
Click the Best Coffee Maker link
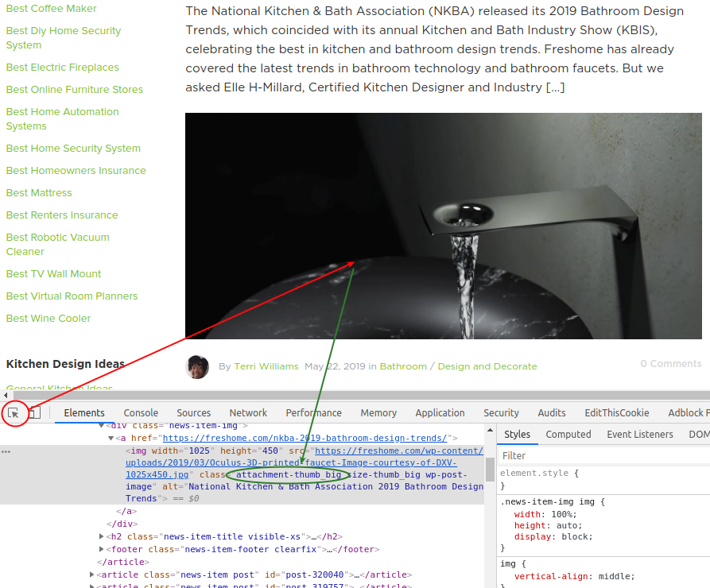point(51,9)
